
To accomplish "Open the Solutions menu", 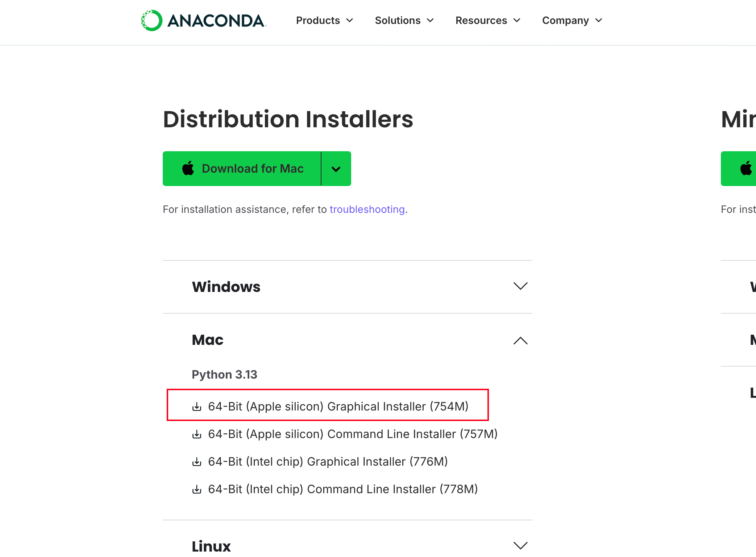I will [x=404, y=21].
